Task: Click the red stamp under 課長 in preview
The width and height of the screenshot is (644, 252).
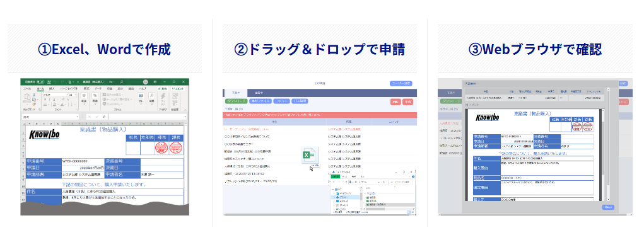Action: point(587,127)
